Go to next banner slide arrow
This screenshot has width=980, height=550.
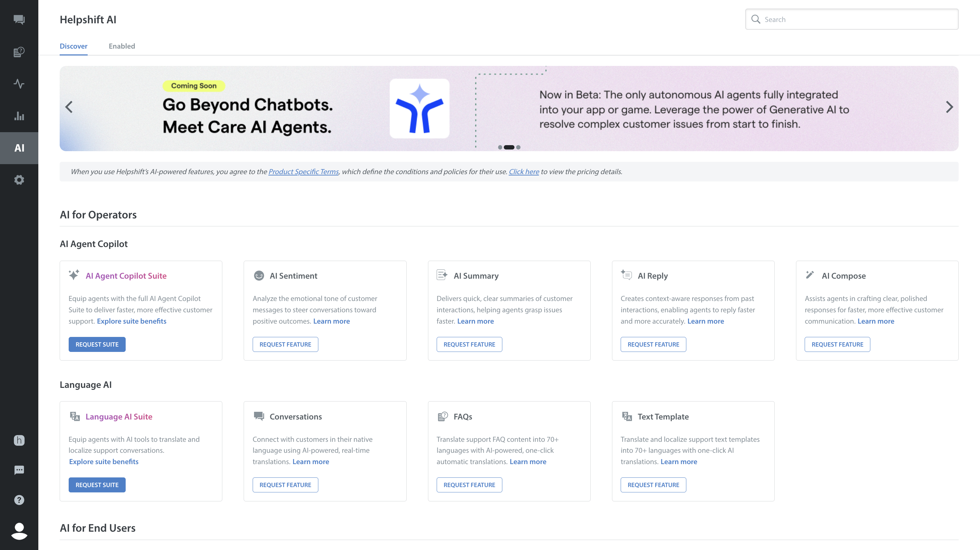pyautogui.click(x=949, y=107)
